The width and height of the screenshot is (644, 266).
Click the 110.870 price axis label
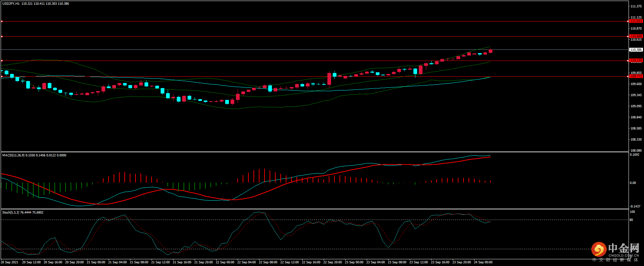(636, 29)
